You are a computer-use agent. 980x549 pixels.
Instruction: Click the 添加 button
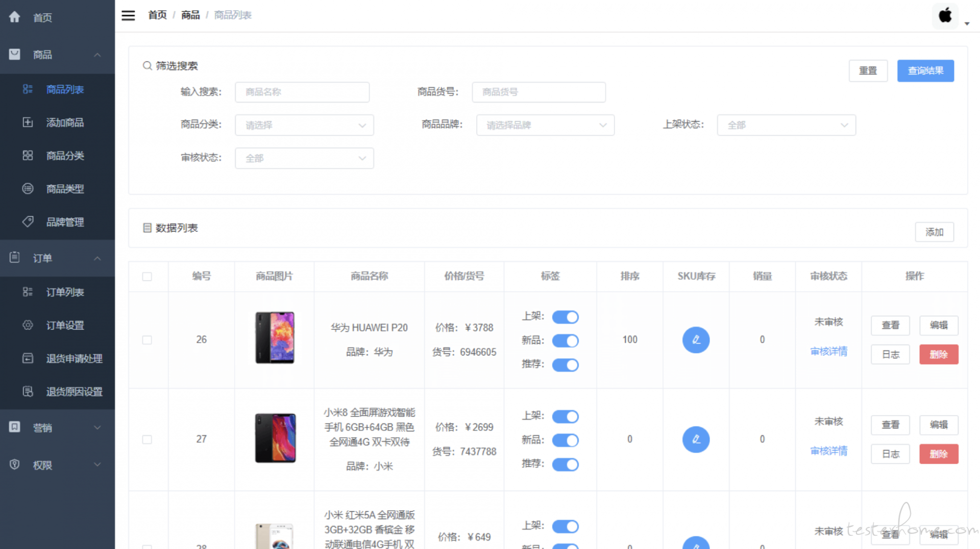point(934,232)
